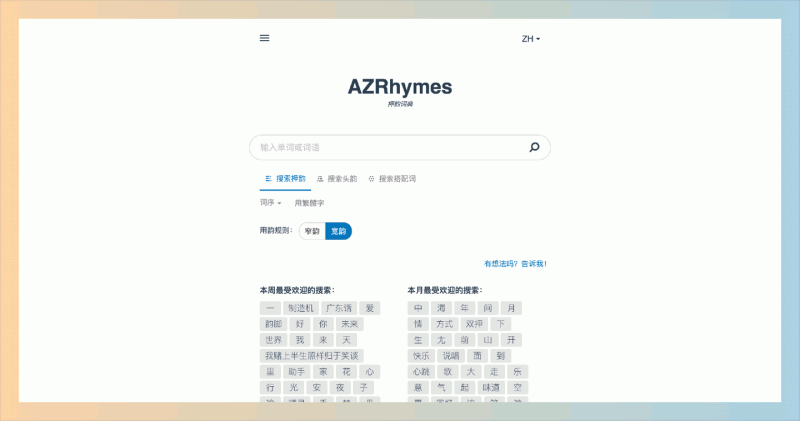
Task: Click the 本周最受欢迎的搜索 heading
Action: (x=297, y=290)
